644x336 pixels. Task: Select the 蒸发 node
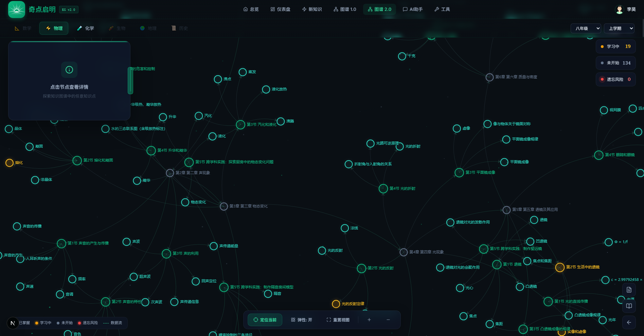pos(243,72)
